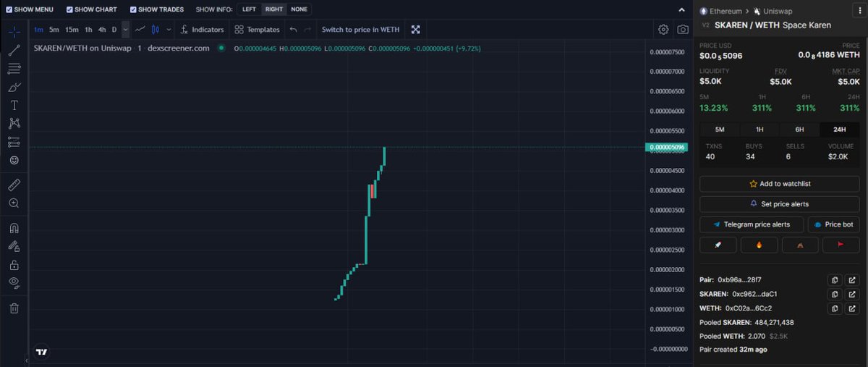Collapse the top options bar chevron
The image size is (868, 367).
(x=681, y=9)
